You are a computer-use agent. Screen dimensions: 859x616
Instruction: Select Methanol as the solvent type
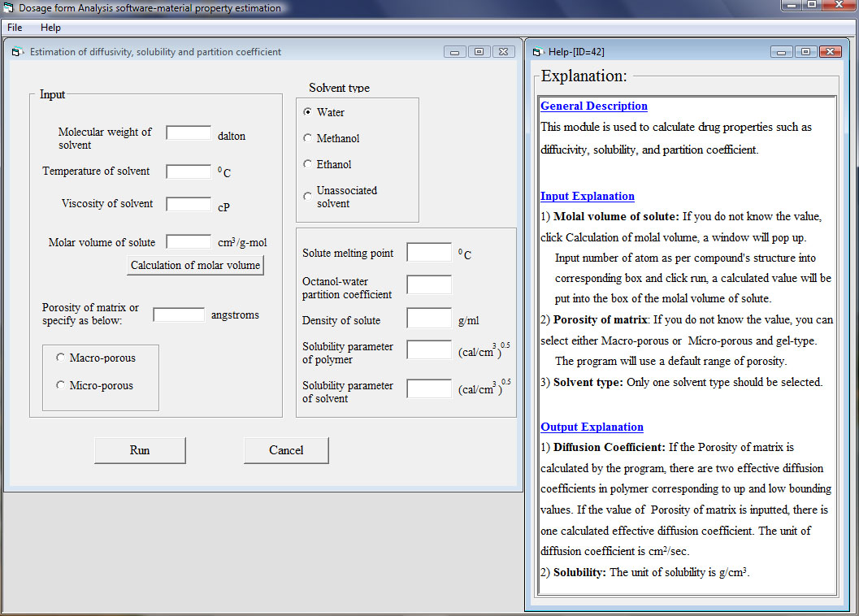pos(307,138)
